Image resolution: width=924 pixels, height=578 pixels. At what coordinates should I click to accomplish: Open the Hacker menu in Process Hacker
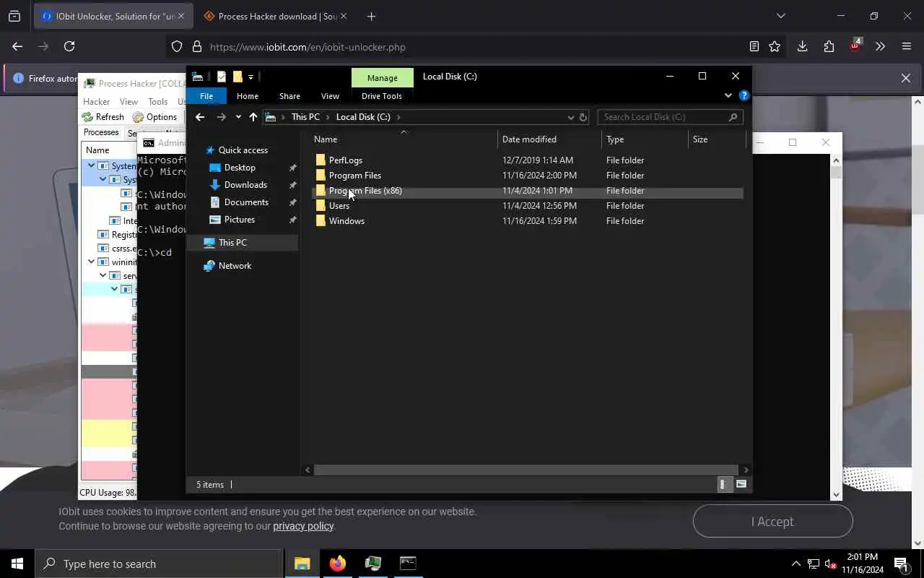pos(96,102)
